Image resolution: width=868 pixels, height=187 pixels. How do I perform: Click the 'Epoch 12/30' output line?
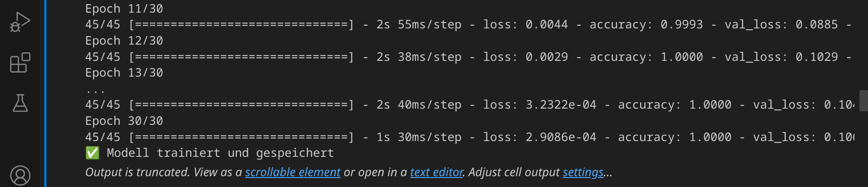pyautogui.click(x=124, y=41)
